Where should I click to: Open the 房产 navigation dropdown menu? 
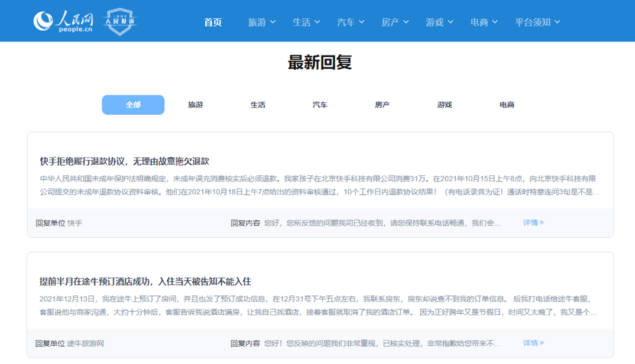pos(395,22)
